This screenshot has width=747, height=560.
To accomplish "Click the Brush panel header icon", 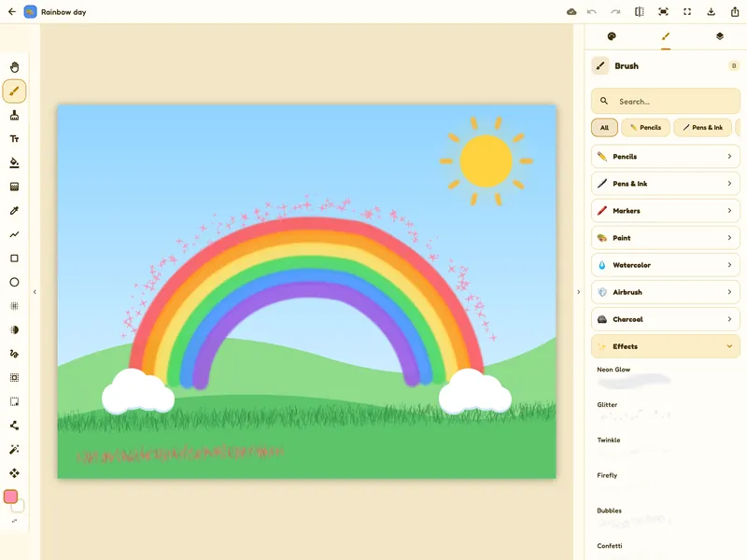I will (600, 65).
